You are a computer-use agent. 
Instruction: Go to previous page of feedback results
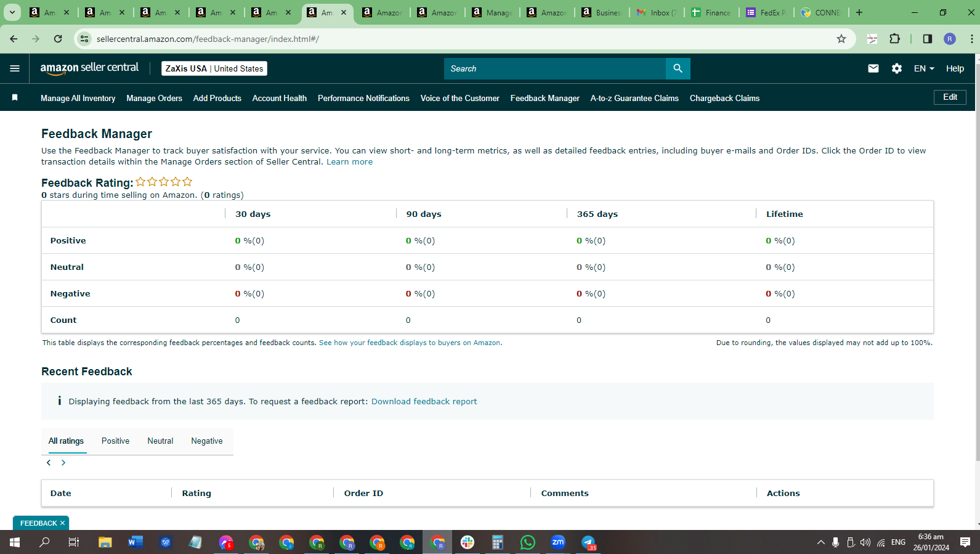coord(49,463)
